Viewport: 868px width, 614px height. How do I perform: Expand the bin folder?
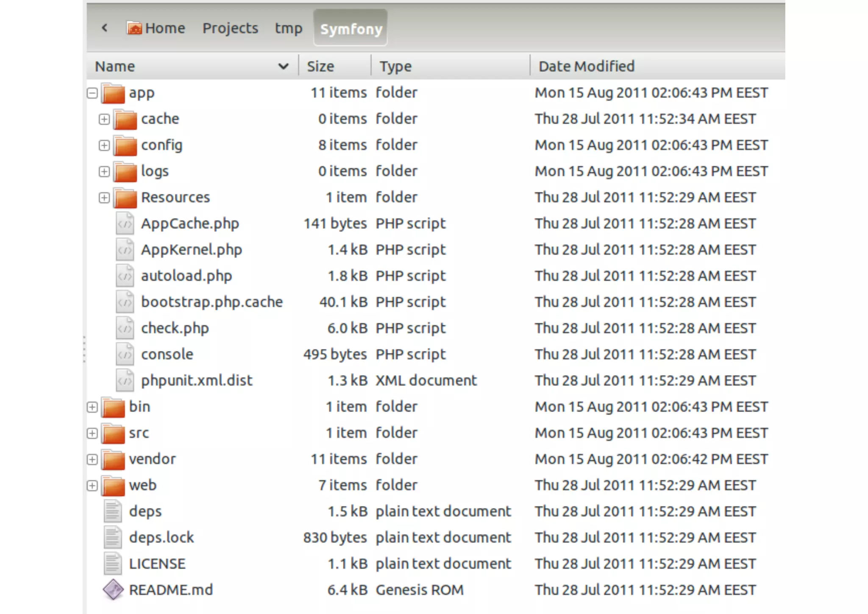click(92, 407)
